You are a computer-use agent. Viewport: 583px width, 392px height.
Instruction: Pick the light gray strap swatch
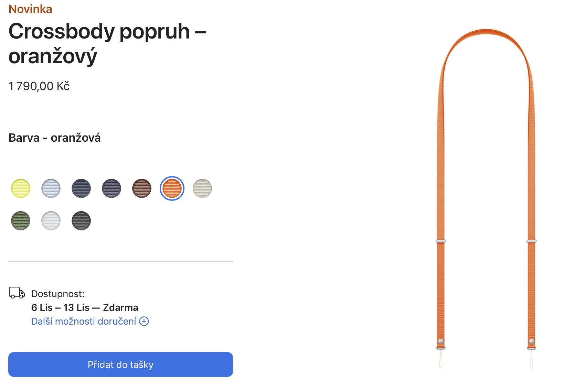tap(51, 221)
